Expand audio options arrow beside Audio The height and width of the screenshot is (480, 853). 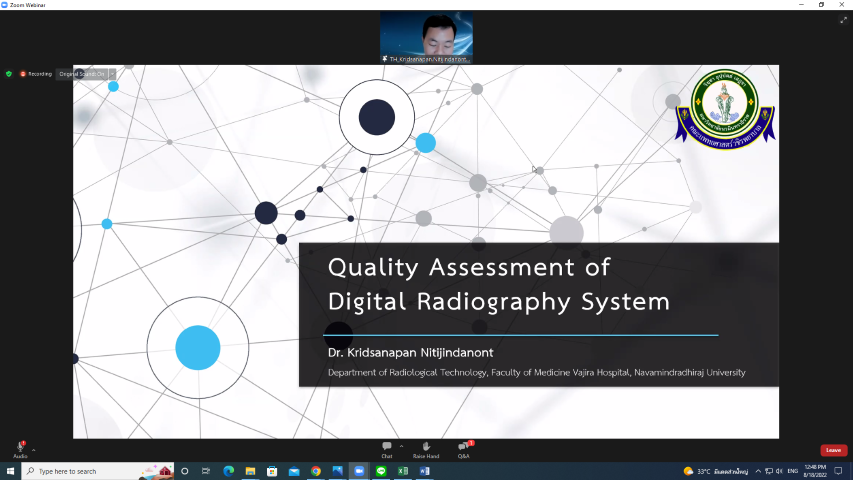pos(34,449)
